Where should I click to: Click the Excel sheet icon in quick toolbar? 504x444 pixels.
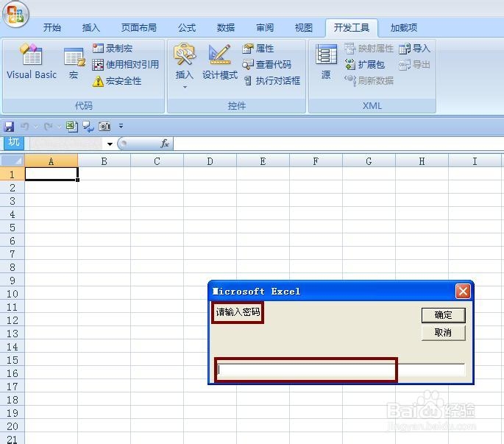[72, 127]
